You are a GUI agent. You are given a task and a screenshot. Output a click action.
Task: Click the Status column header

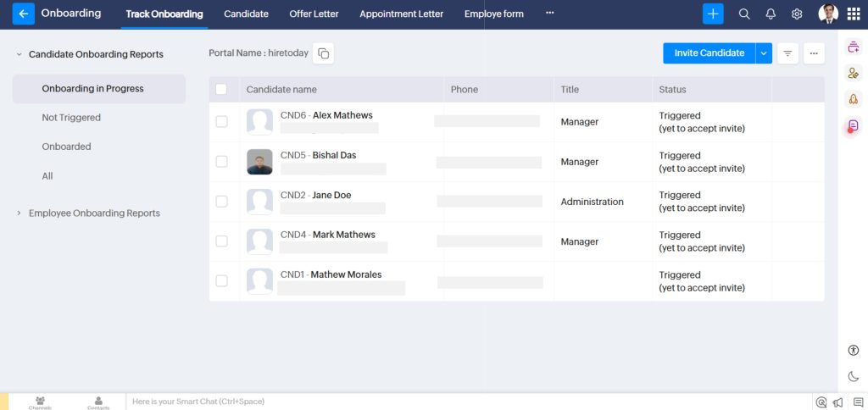tap(672, 90)
